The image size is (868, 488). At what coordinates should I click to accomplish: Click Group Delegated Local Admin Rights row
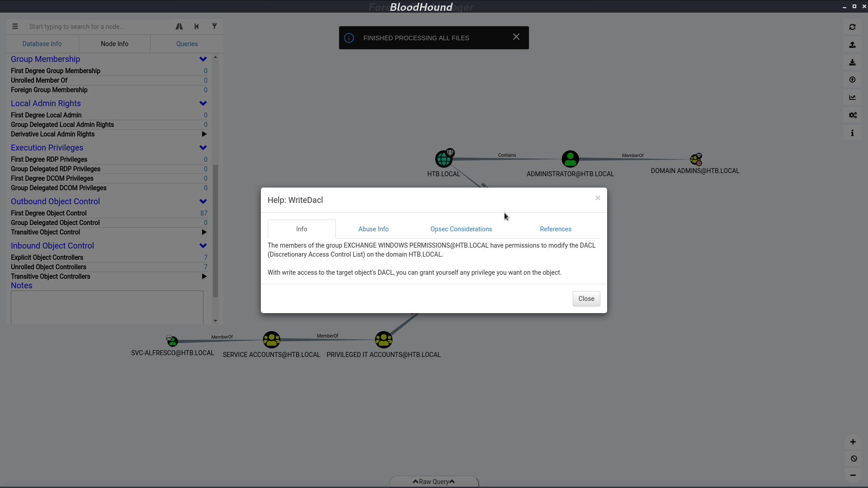[x=109, y=125]
